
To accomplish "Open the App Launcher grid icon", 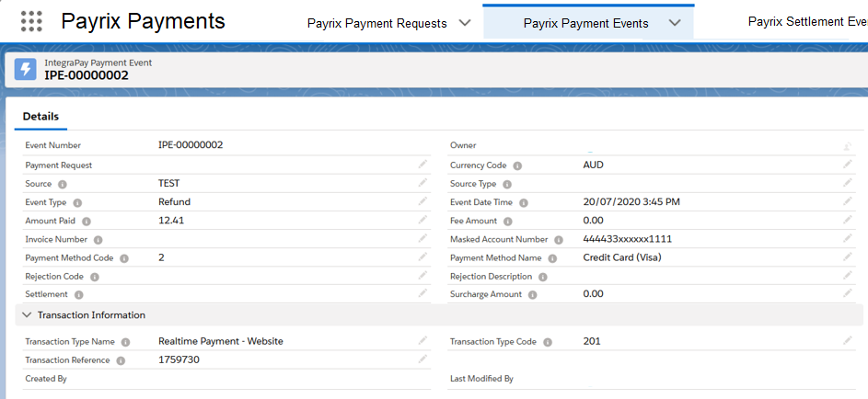I will click(31, 21).
